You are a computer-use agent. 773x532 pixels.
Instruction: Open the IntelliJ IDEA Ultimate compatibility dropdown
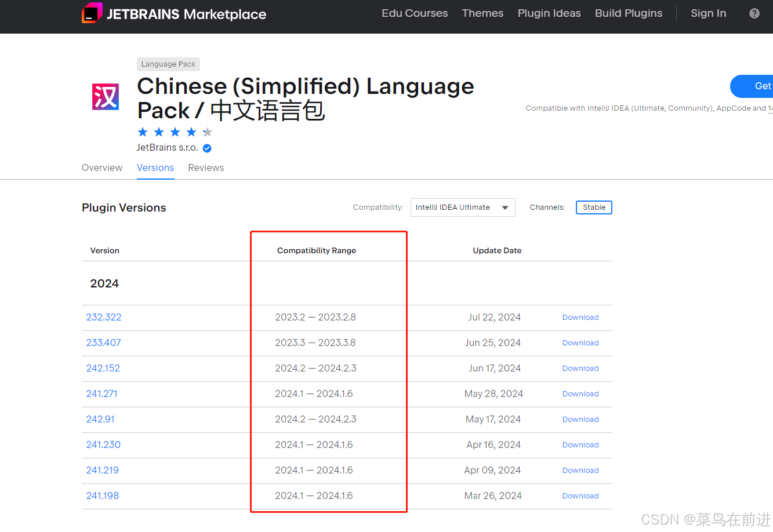pyautogui.click(x=463, y=207)
